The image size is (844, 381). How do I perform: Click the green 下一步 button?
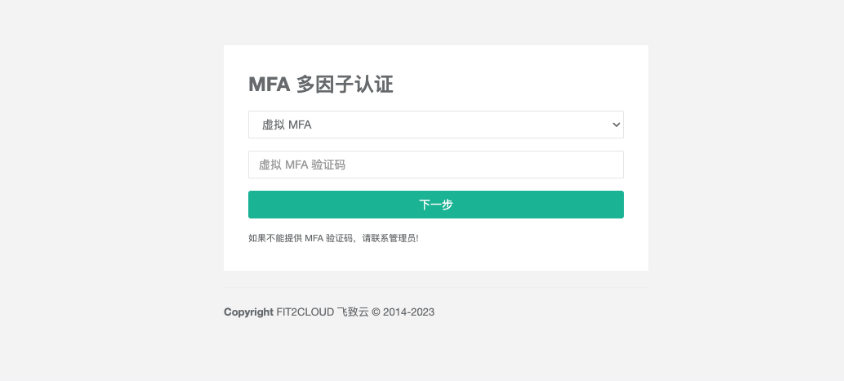(435, 204)
